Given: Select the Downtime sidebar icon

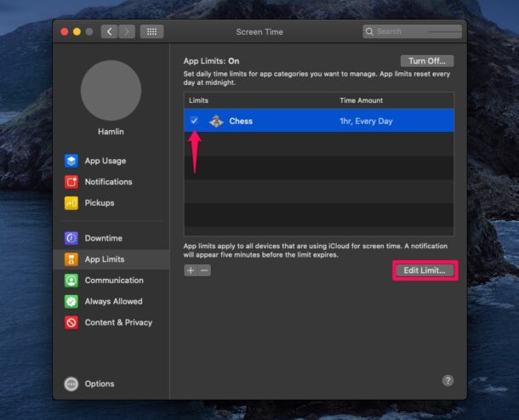Looking at the screenshot, I should click(x=71, y=238).
